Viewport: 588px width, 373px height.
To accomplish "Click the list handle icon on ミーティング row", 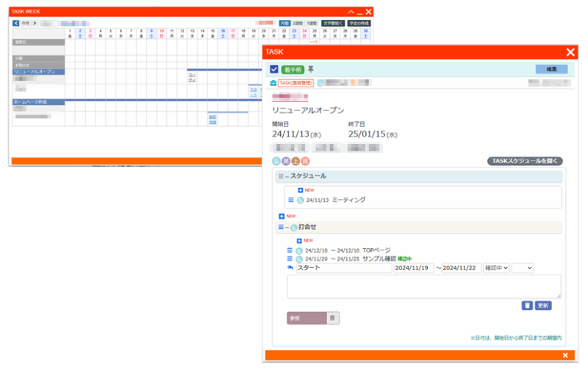I will pyautogui.click(x=291, y=200).
